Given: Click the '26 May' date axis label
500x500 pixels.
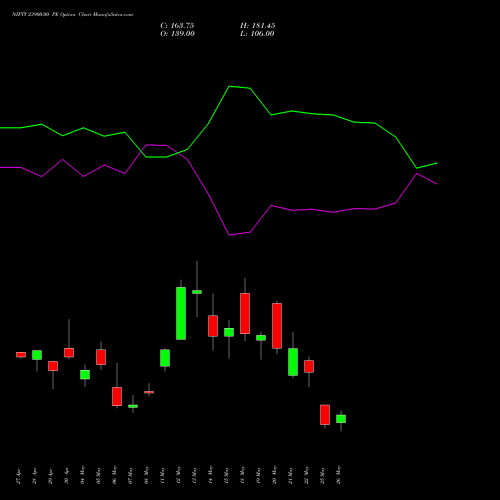Looking at the screenshot, I should click(x=339, y=475).
